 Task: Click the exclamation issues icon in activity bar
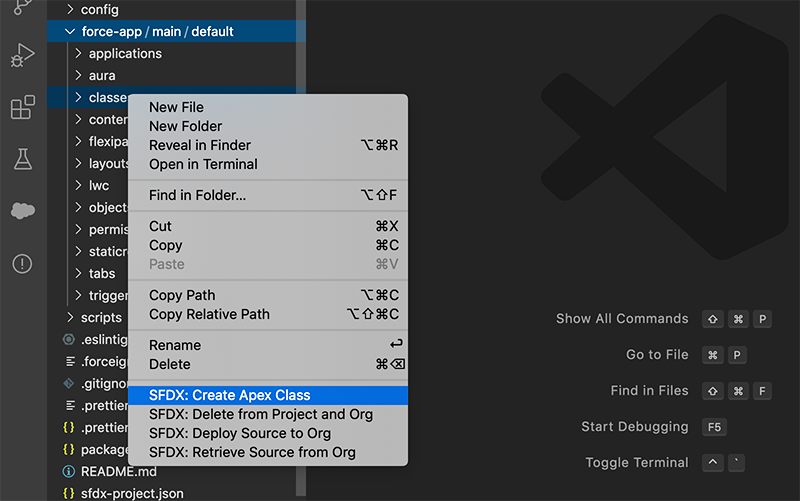22,264
